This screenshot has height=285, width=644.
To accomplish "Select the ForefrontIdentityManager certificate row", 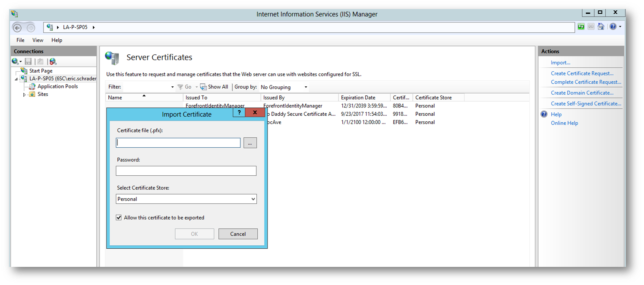I will [317, 106].
